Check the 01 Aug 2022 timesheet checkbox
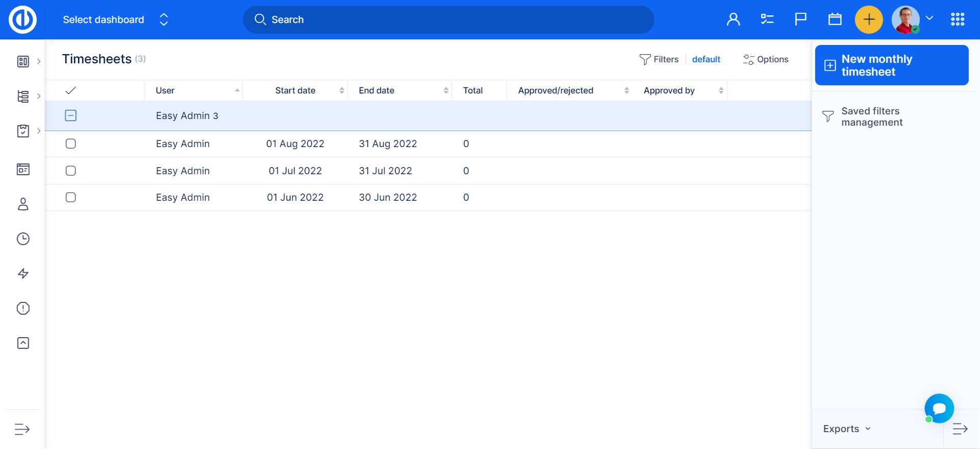 click(71, 144)
